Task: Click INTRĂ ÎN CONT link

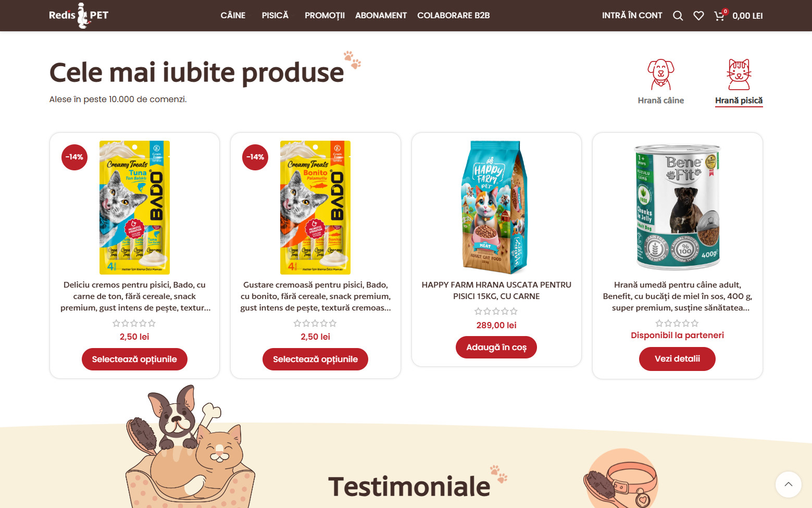Action: (632, 16)
